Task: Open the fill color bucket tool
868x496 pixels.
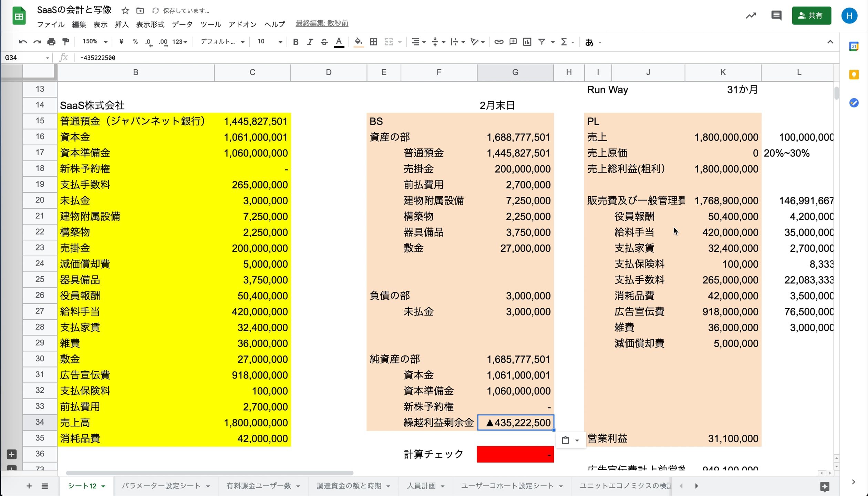Action: pyautogui.click(x=358, y=42)
